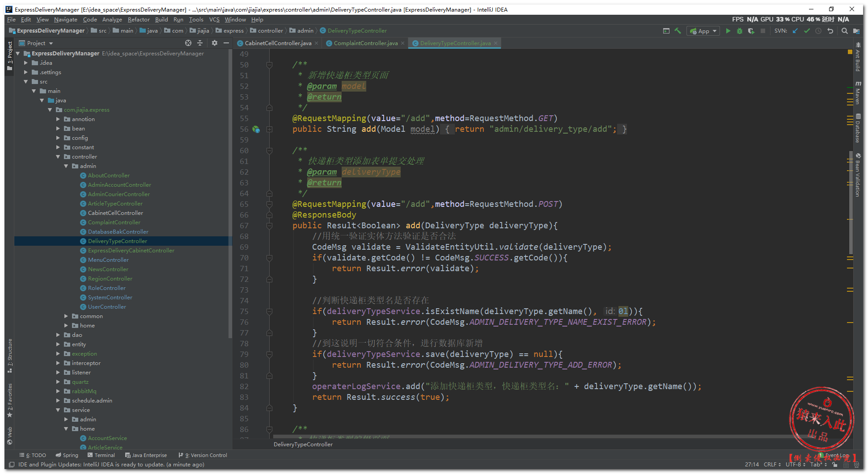This screenshot has height=474, width=868.
Task: Click the locate/scroll-from-source target icon in Project panel
Action: 188,43
